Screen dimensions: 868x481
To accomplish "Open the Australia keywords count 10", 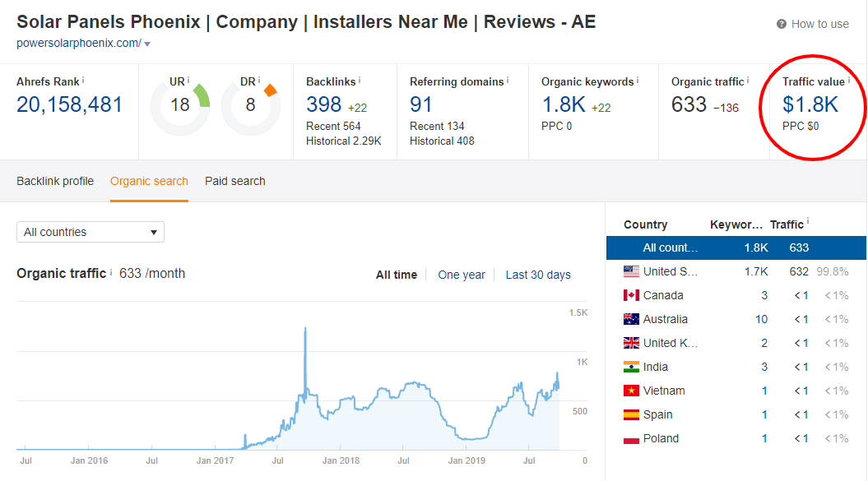I will pos(761,319).
